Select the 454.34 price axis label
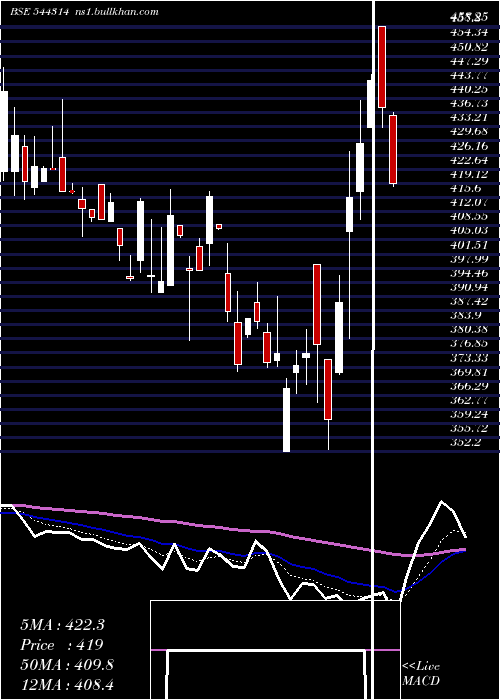This screenshot has height=700, width=500. 468,32
